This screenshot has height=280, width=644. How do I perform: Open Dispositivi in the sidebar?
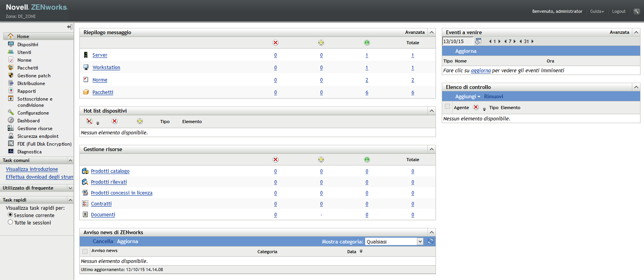[28, 44]
